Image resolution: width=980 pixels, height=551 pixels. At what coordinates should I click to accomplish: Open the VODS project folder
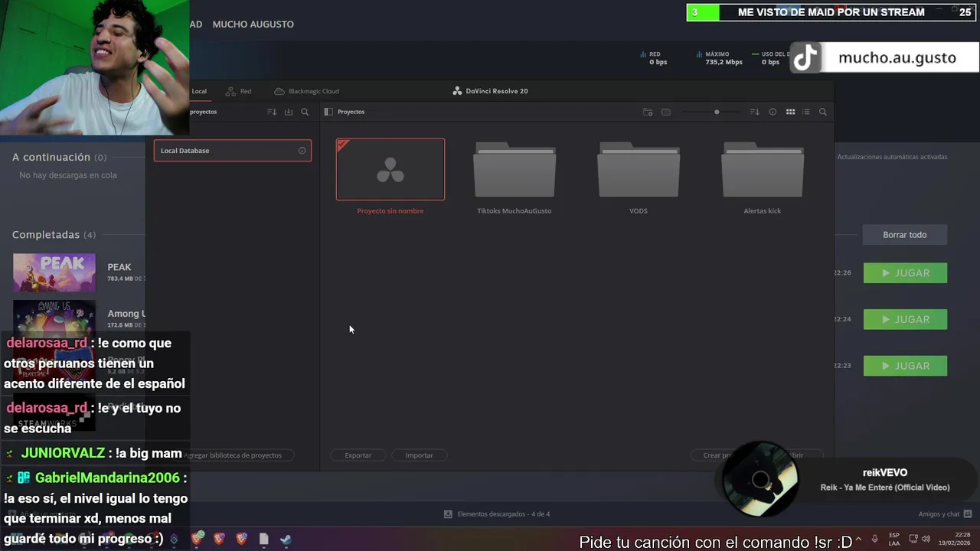click(639, 170)
